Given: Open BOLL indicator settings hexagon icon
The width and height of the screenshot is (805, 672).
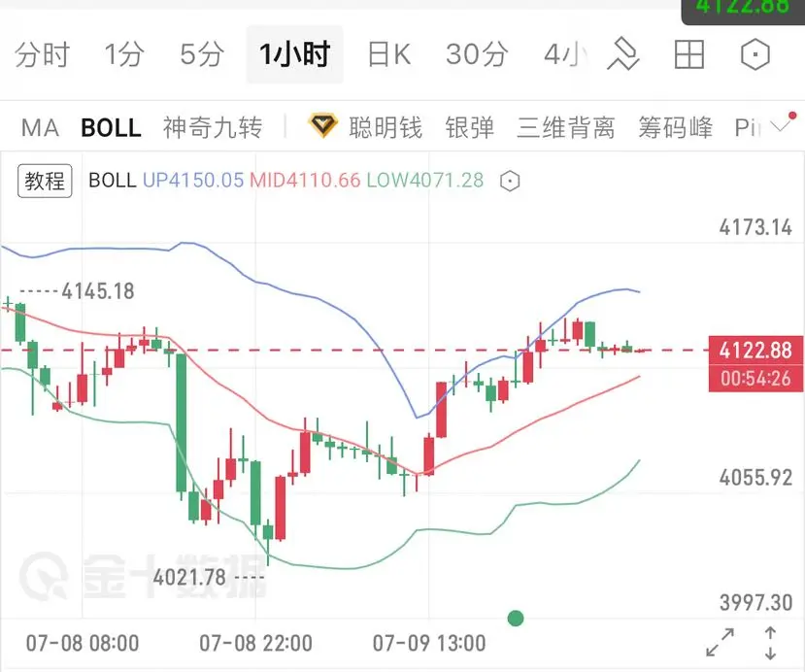Looking at the screenshot, I should click(x=510, y=181).
